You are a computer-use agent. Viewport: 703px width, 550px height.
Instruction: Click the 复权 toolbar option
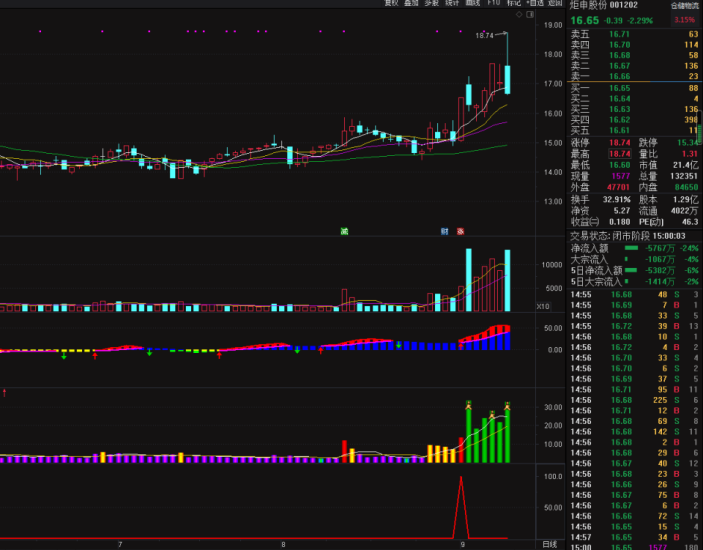[392, 4]
